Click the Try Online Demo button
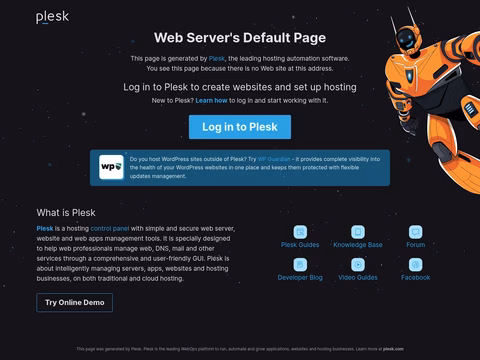This screenshot has width=480, height=360. [75, 303]
